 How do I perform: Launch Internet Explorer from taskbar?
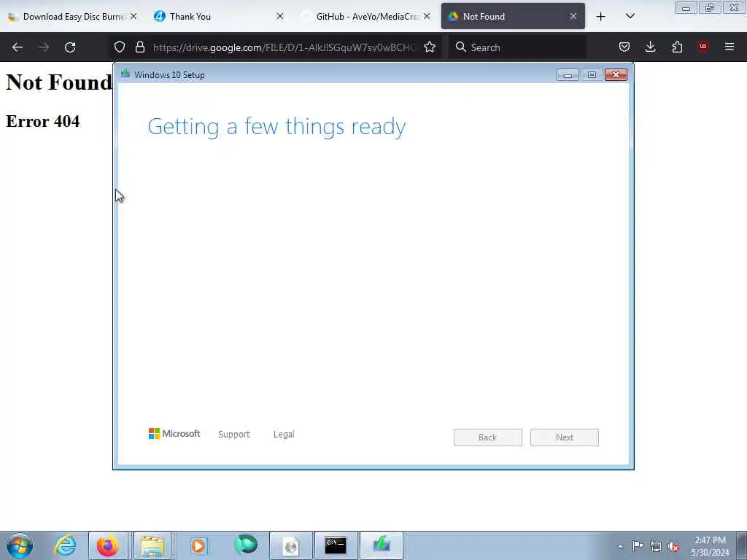(65, 545)
